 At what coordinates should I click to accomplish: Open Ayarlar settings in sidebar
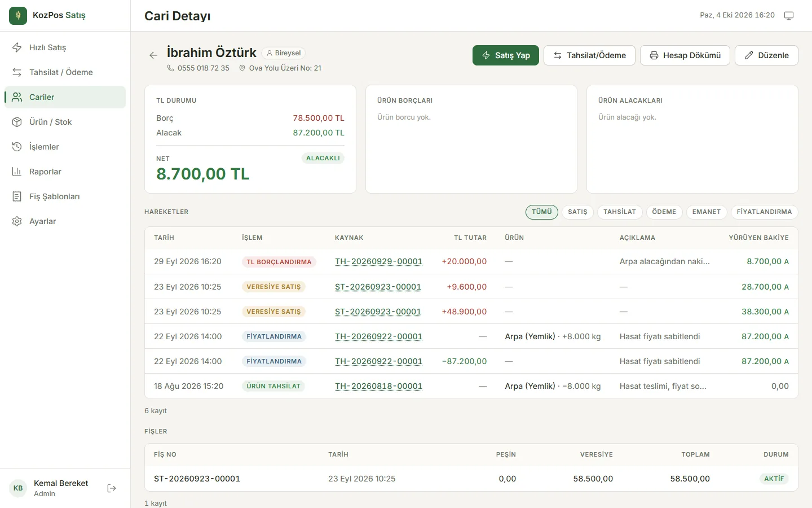(x=65, y=221)
